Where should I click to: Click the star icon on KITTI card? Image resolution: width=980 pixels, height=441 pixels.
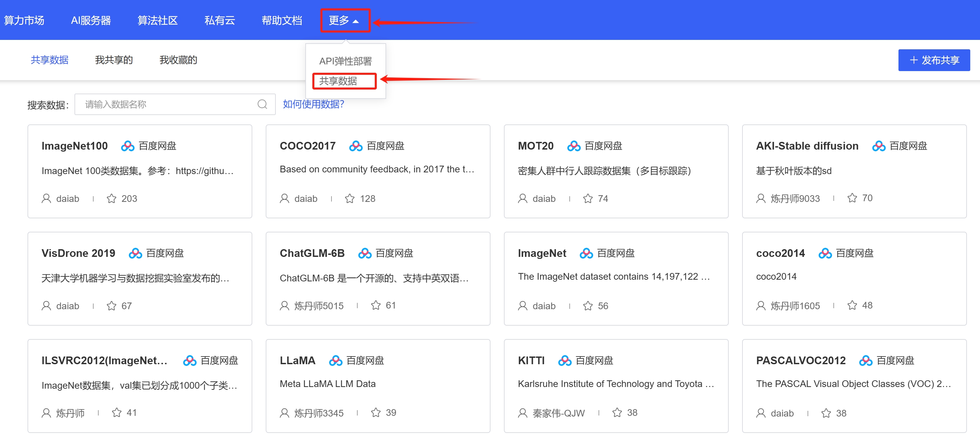point(617,412)
